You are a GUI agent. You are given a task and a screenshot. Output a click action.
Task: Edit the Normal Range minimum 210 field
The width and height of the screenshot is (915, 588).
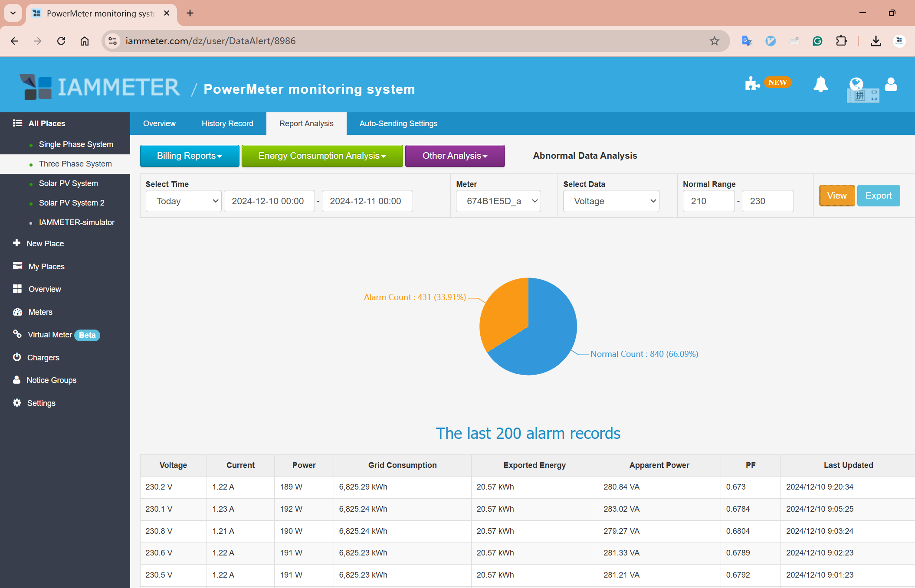pos(708,201)
